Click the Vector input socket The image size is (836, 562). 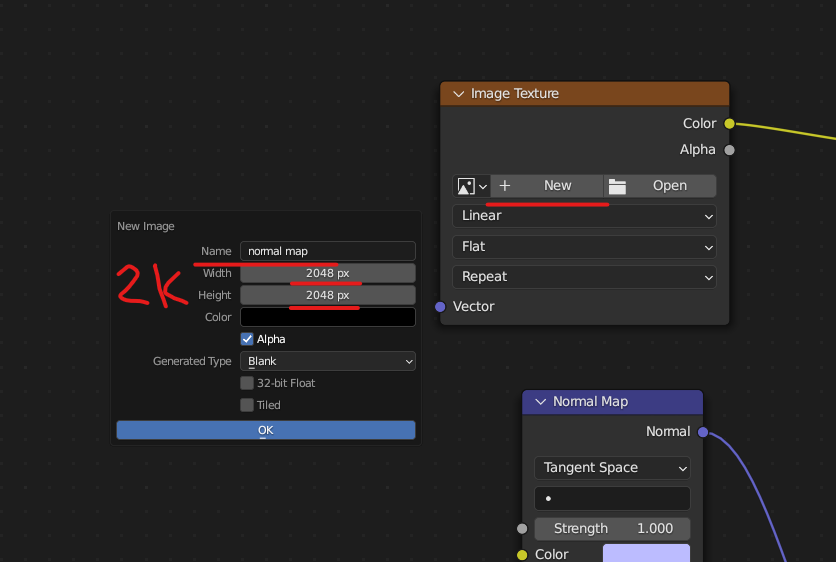tap(440, 307)
